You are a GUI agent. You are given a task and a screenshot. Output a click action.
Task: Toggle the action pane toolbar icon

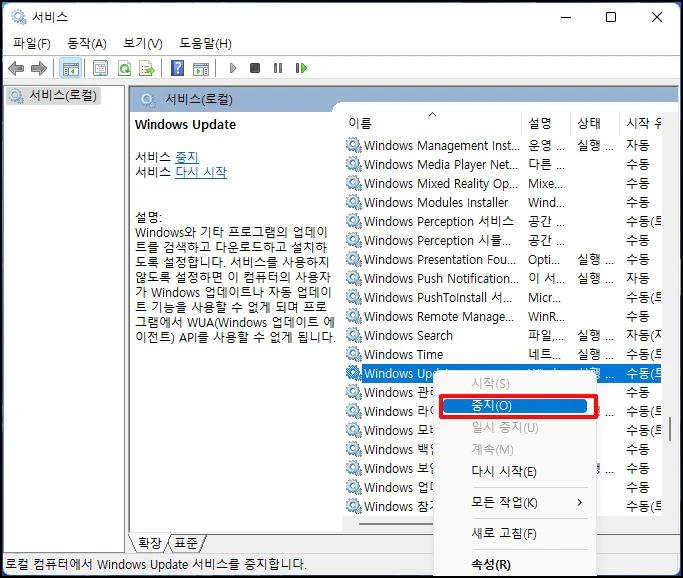point(201,68)
